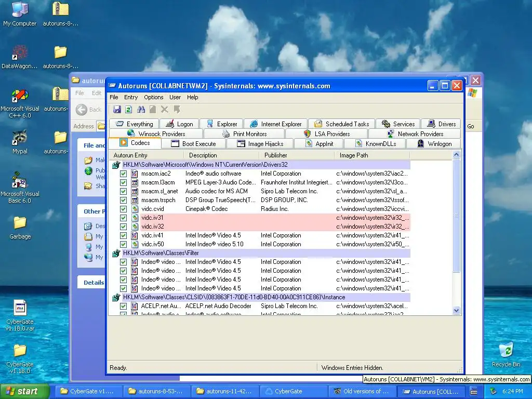Open the 'Old versions of ...' taskbar button

tap(362, 391)
